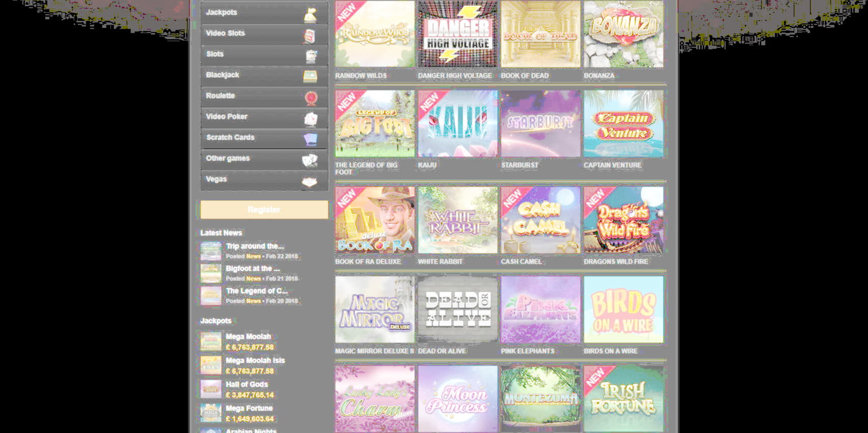Click the DANGER HIGH VOLTAGE title link
This screenshot has height=433, width=868.
455,76
